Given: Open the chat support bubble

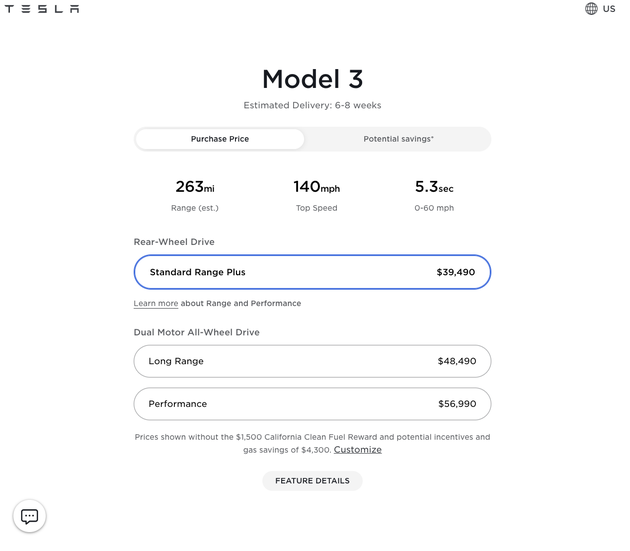Looking at the screenshot, I should [x=30, y=516].
